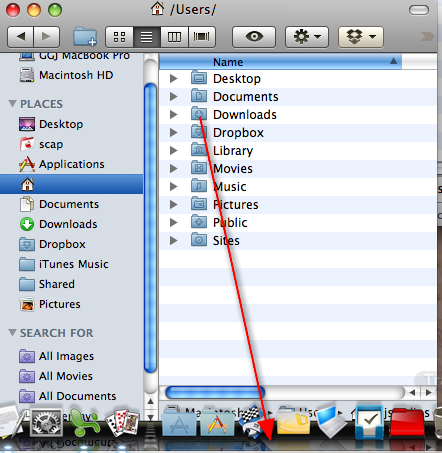Open the Action gear menu

coord(307,37)
